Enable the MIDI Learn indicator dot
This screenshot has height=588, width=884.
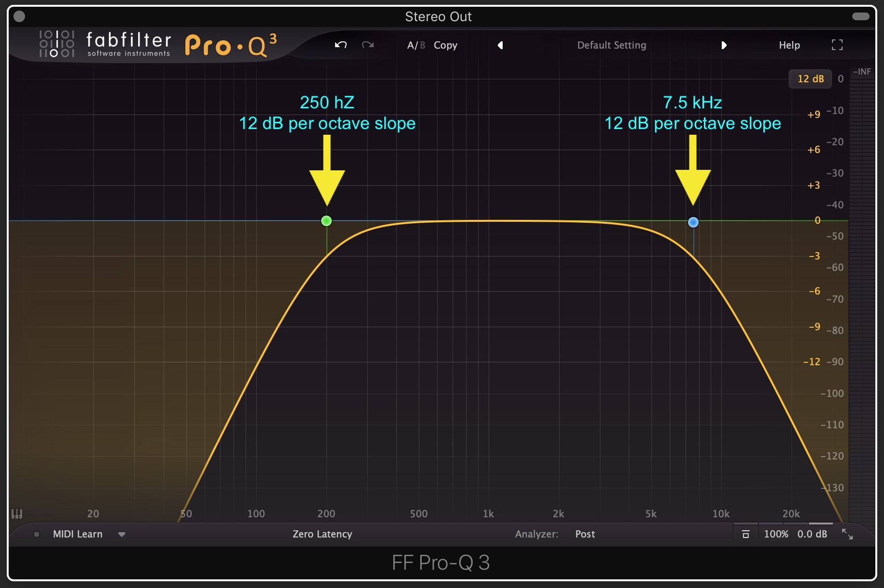(37, 534)
